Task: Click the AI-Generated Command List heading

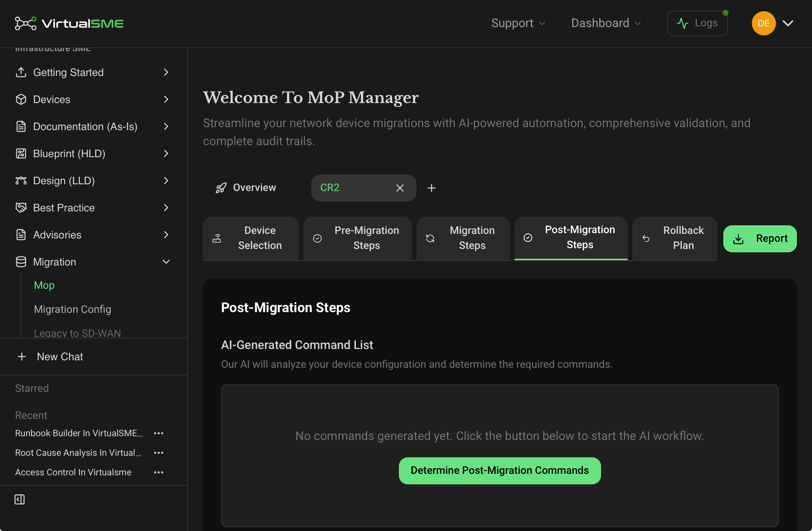Action: click(x=297, y=345)
